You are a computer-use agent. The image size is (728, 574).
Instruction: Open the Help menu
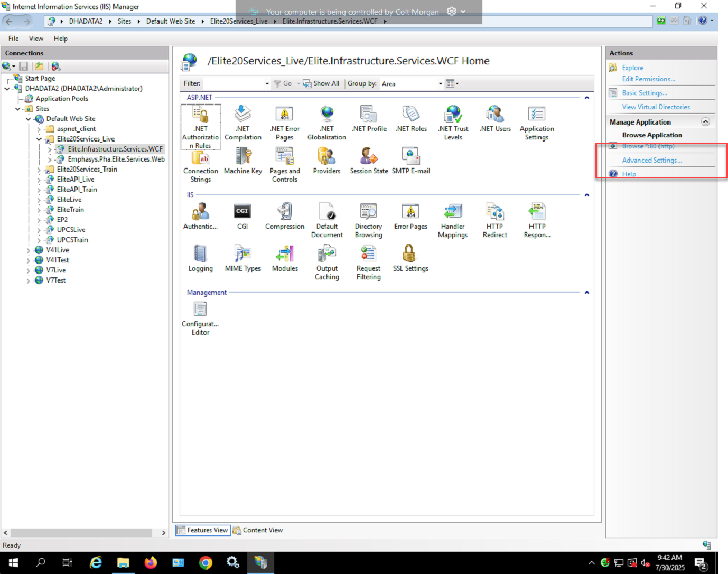pyautogui.click(x=61, y=39)
